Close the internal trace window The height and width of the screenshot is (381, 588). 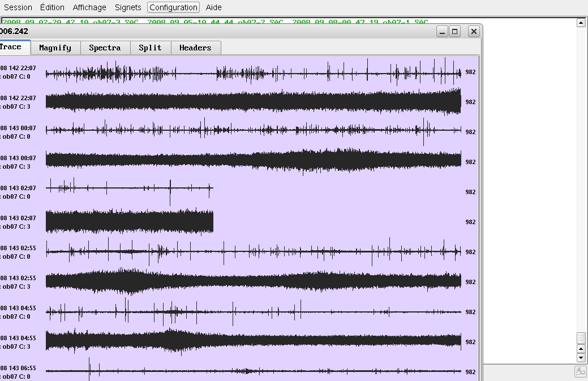click(474, 32)
